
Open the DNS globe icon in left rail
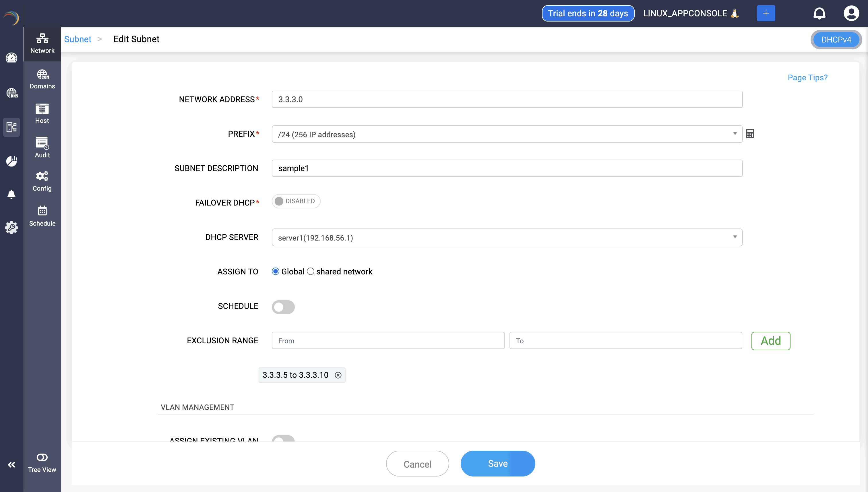11,93
